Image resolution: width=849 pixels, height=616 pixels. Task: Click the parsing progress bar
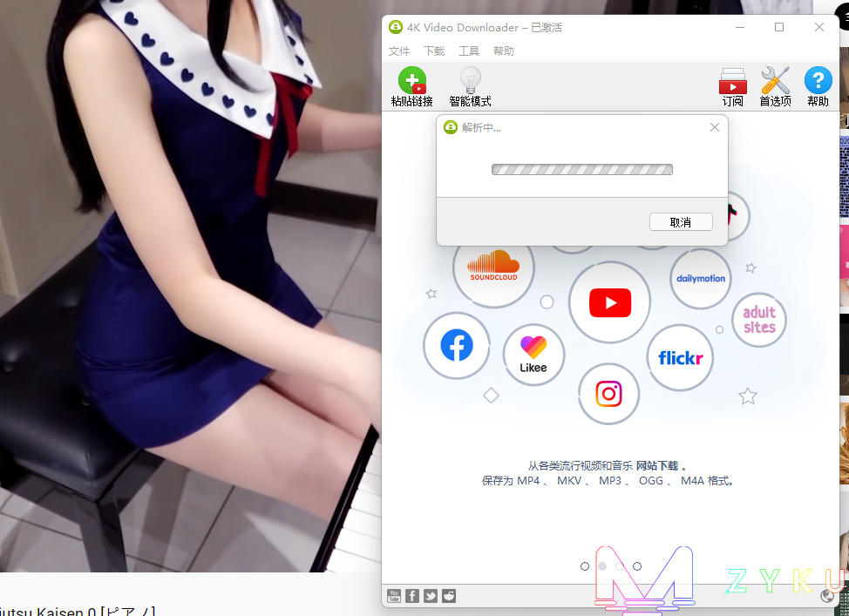point(582,169)
